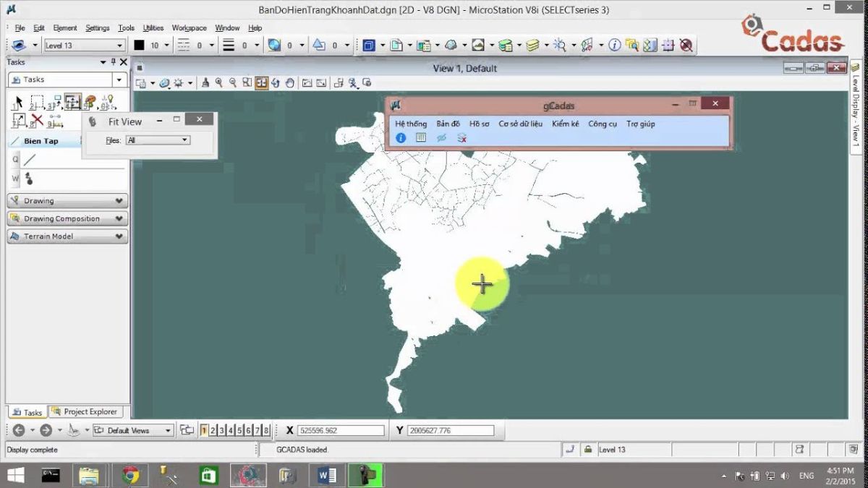Screen dimensions: 868x488
Task: Select the Pan View hand tool
Action: click(290, 82)
